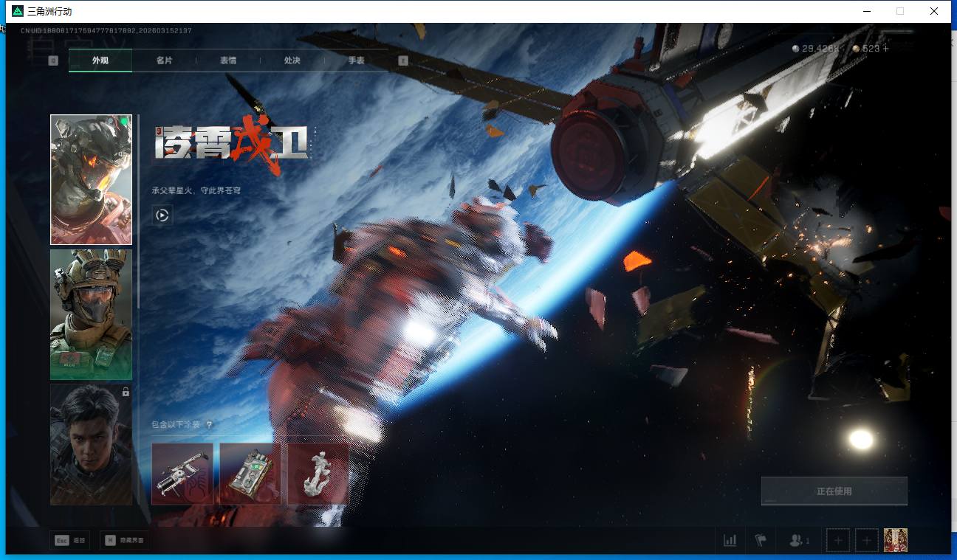Viewport: 957px width, 560px height.
Task: Toggle the 隐藏界面 hide interface button
Action: (124, 541)
